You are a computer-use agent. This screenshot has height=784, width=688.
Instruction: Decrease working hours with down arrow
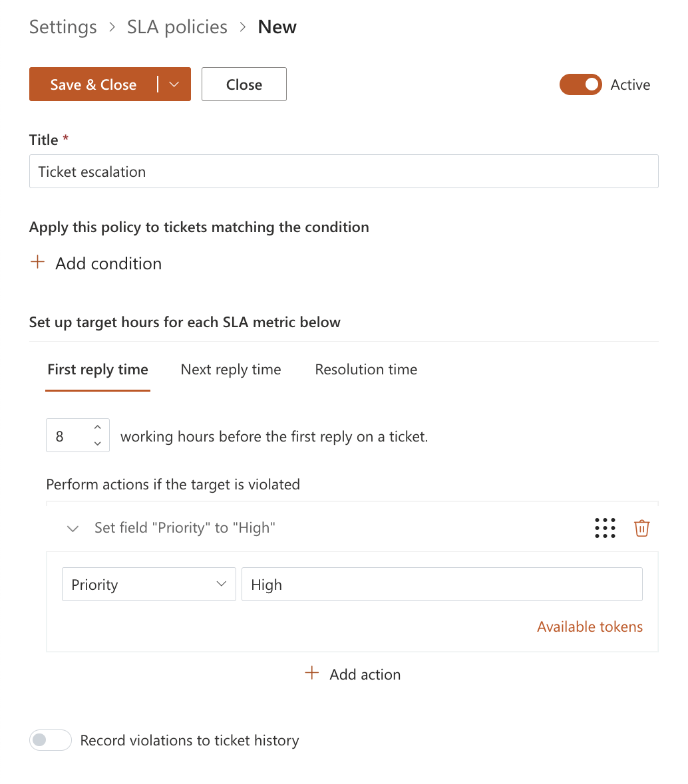(x=98, y=444)
